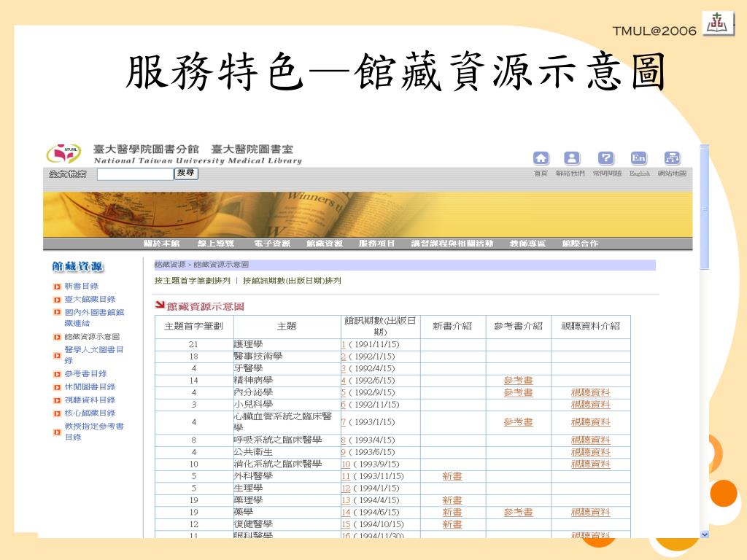Open the 視聽資料 link in the 呼吸系統之臨床醫學 row
Screen dimensions: 747x560
[x=591, y=440]
